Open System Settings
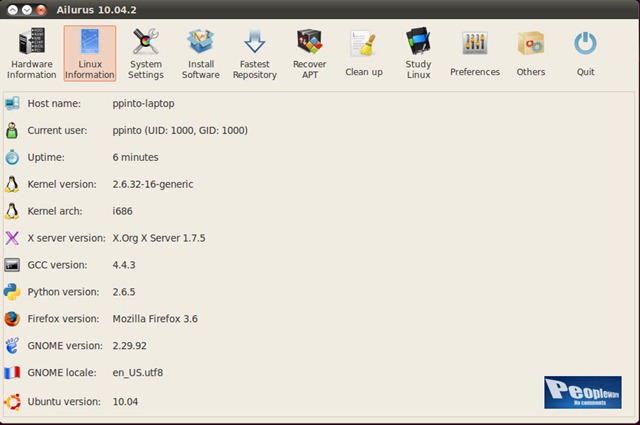 [146, 53]
